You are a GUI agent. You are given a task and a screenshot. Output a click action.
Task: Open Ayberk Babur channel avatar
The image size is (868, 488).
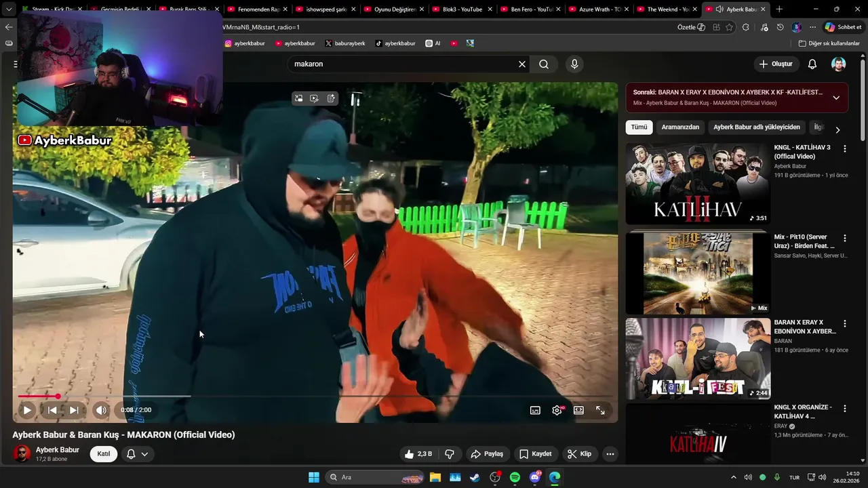click(22, 454)
